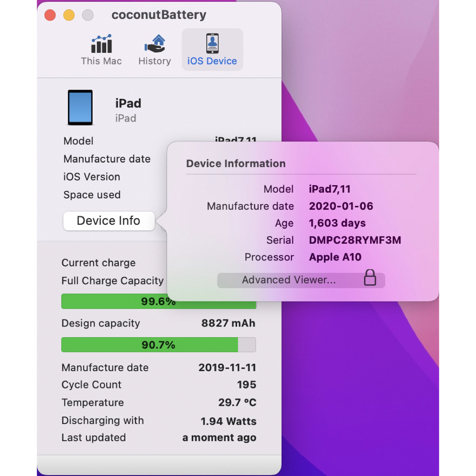Click the Current charge label
Image resolution: width=476 pixels, height=476 pixels.
pos(99,263)
